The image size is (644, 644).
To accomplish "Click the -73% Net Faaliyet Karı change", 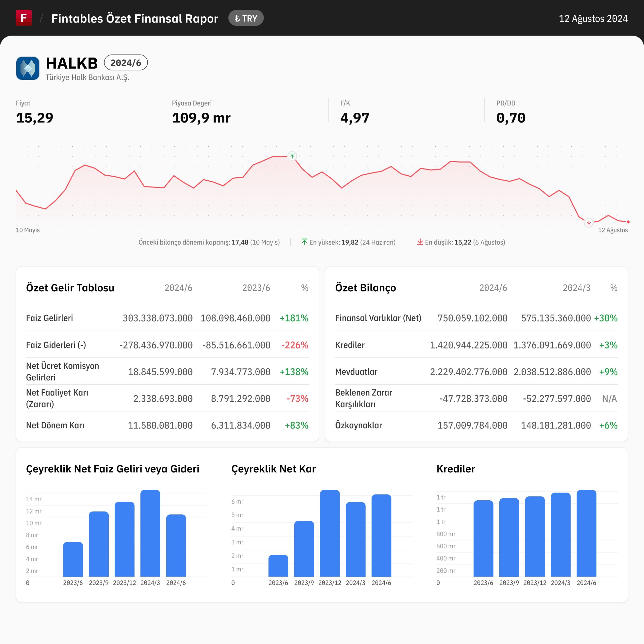I will click(297, 399).
